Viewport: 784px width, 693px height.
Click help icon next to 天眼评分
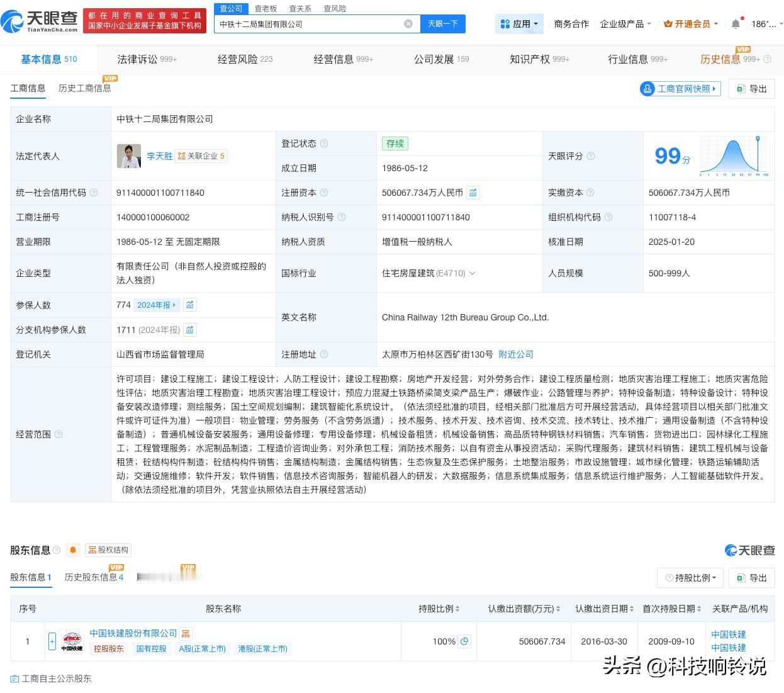click(590, 156)
